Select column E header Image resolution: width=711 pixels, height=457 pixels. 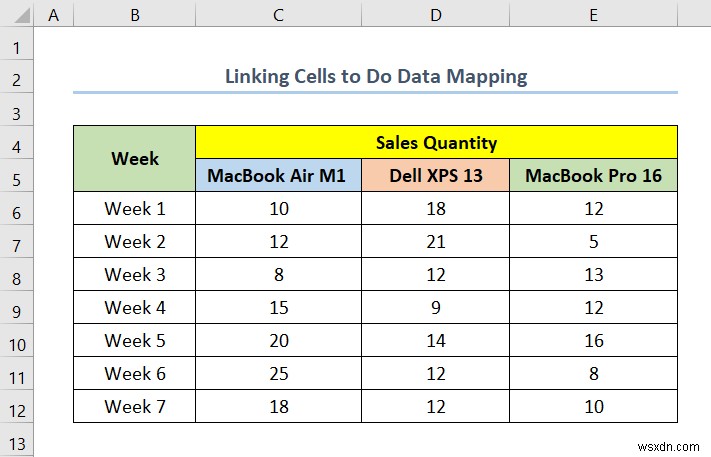(x=594, y=14)
